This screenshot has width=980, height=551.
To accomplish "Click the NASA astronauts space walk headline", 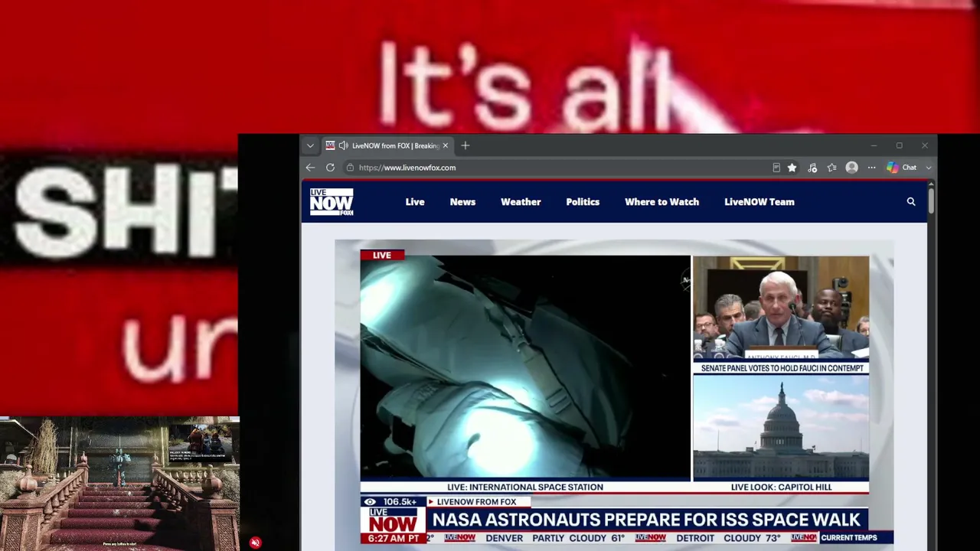I will pyautogui.click(x=646, y=520).
